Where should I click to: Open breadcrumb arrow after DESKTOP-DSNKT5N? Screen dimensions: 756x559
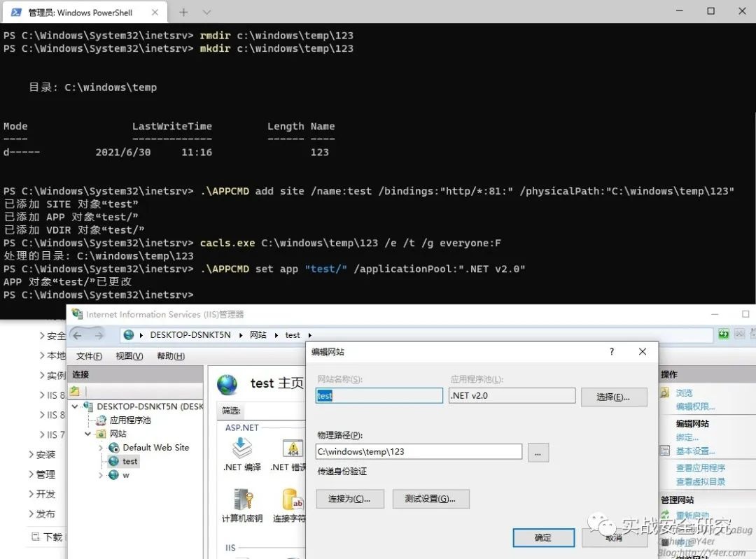point(241,335)
